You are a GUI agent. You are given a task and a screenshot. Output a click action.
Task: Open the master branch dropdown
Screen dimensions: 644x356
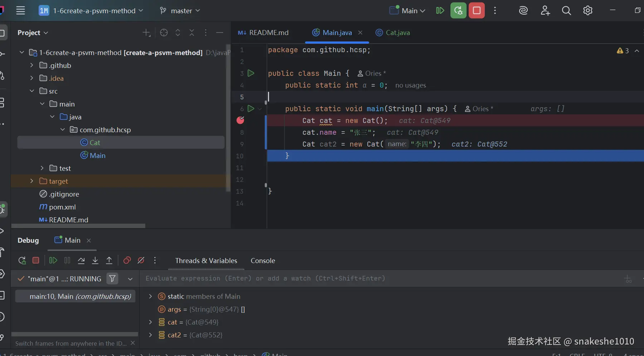(180, 11)
